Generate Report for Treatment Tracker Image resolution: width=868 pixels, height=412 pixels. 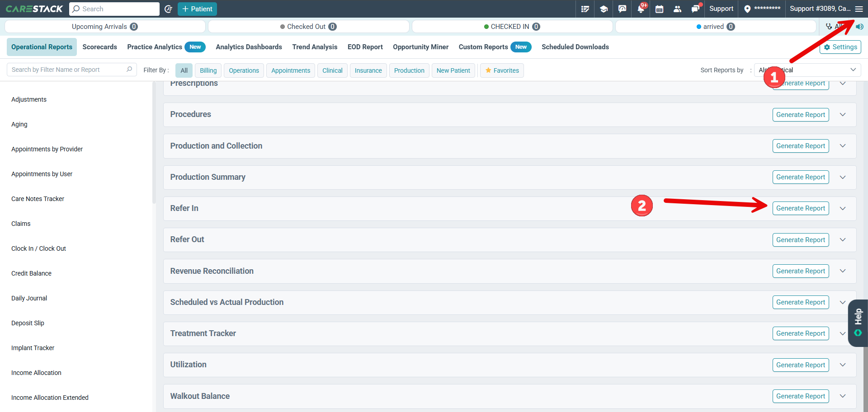coord(801,333)
